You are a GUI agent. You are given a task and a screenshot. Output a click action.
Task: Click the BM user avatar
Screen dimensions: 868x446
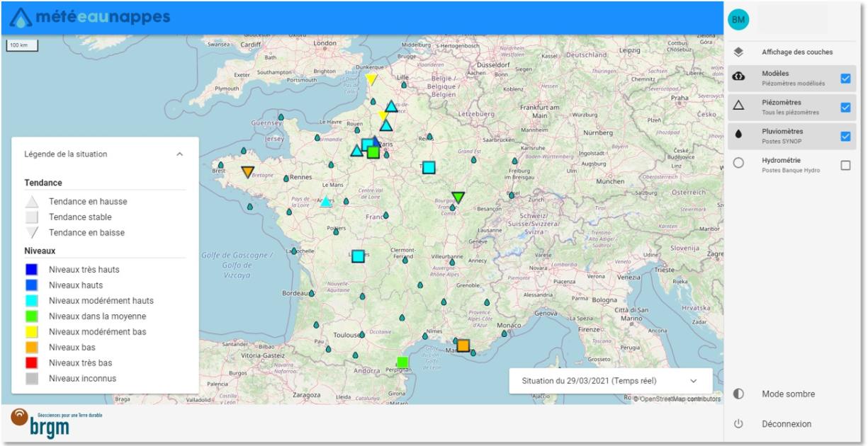(x=738, y=20)
